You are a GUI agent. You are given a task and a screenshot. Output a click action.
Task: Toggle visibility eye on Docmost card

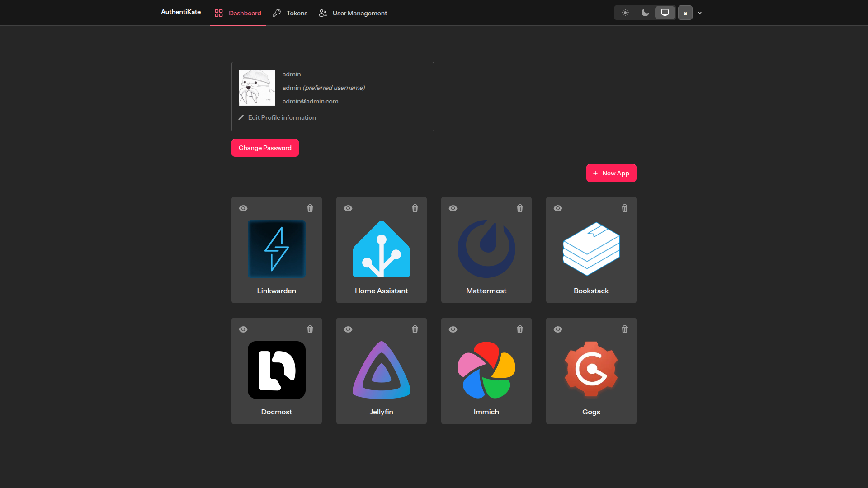click(x=243, y=329)
